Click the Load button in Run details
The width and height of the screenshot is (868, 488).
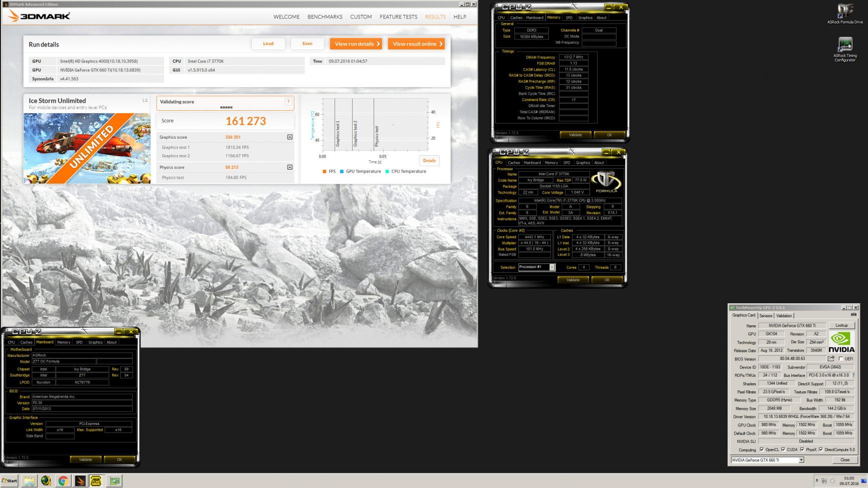(268, 44)
